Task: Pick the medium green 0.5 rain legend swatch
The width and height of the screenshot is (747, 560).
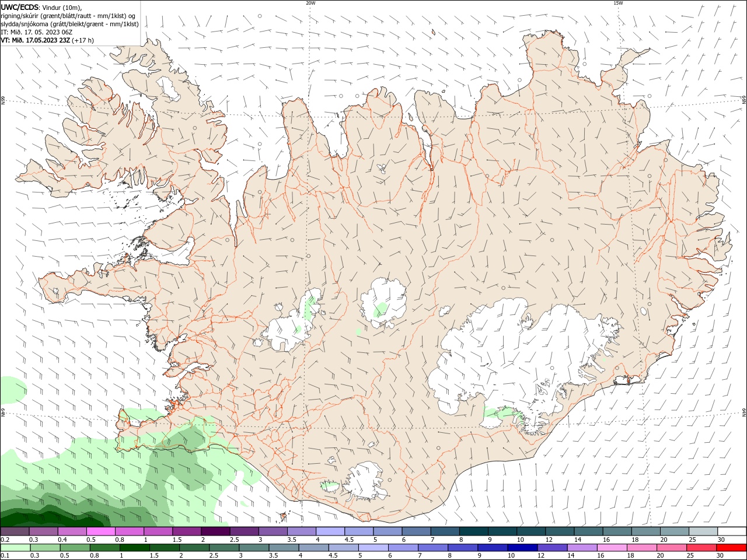Action: pyautogui.click(x=75, y=548)
